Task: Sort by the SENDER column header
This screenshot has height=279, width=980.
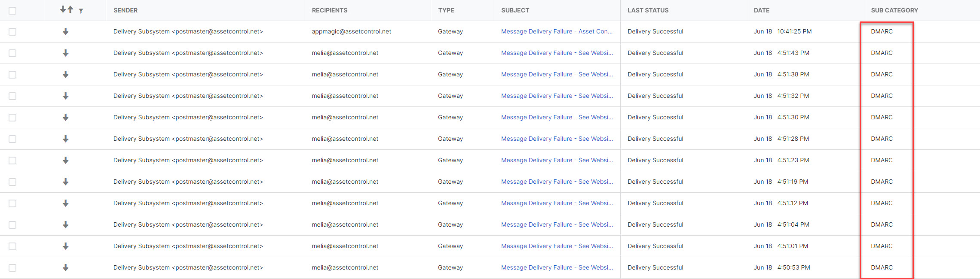Action: click(126, 10)
